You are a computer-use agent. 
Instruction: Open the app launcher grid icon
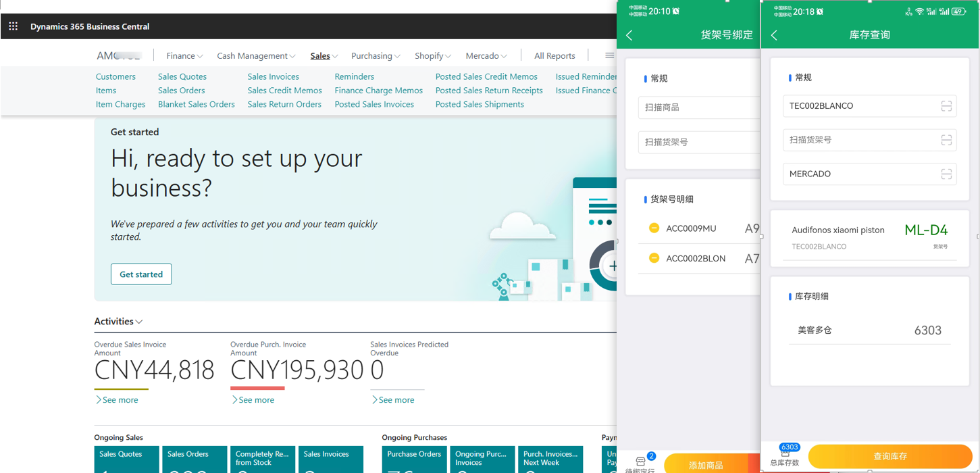[13, 26]
